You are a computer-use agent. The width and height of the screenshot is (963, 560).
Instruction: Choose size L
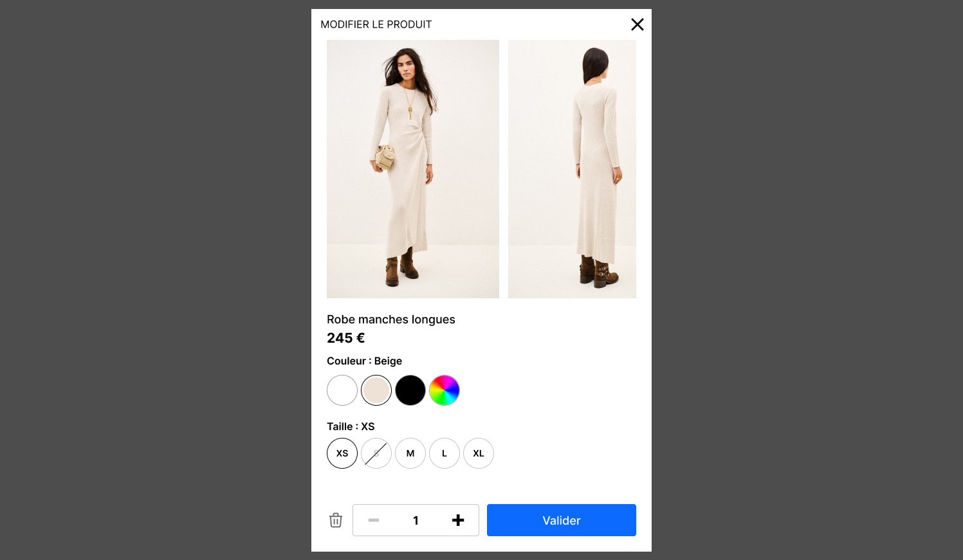445,453
